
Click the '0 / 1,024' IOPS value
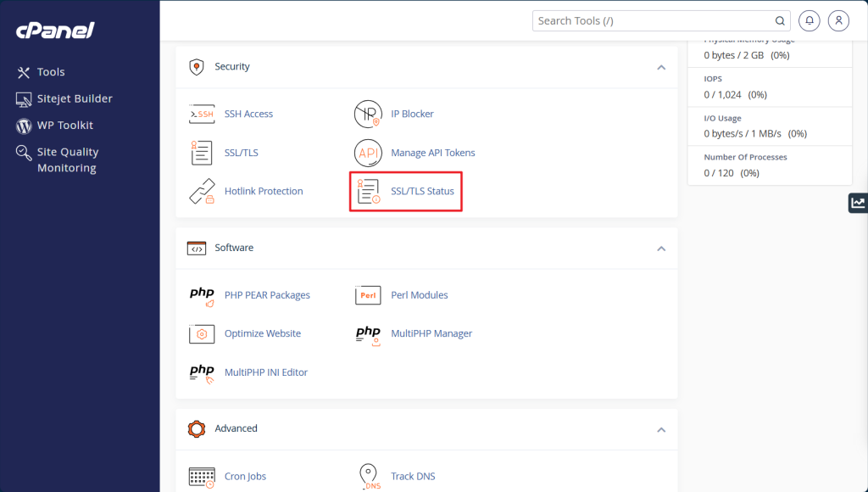[x=722, y=95]
